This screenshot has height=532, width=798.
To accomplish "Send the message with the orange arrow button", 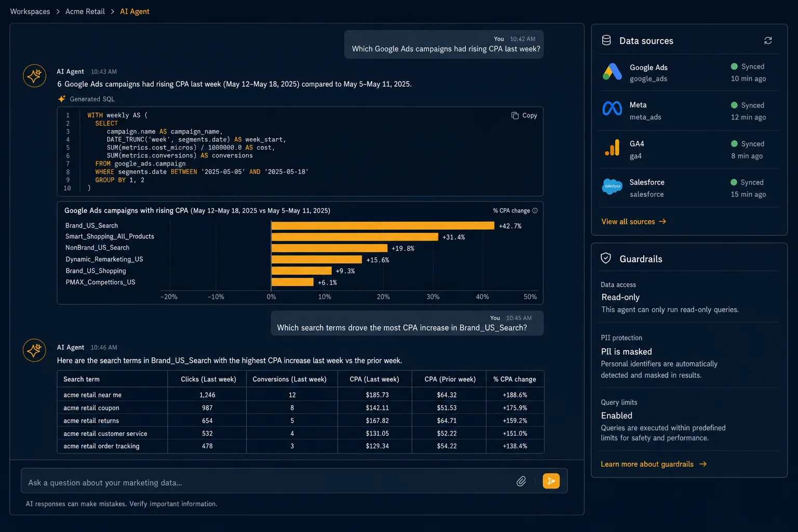I will pyautogui.click(x=551, y=481).
